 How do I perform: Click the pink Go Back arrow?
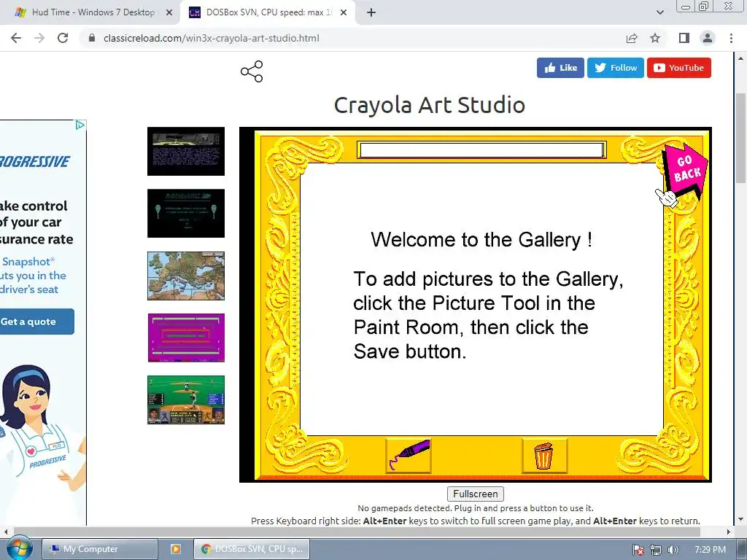point(685,171)
